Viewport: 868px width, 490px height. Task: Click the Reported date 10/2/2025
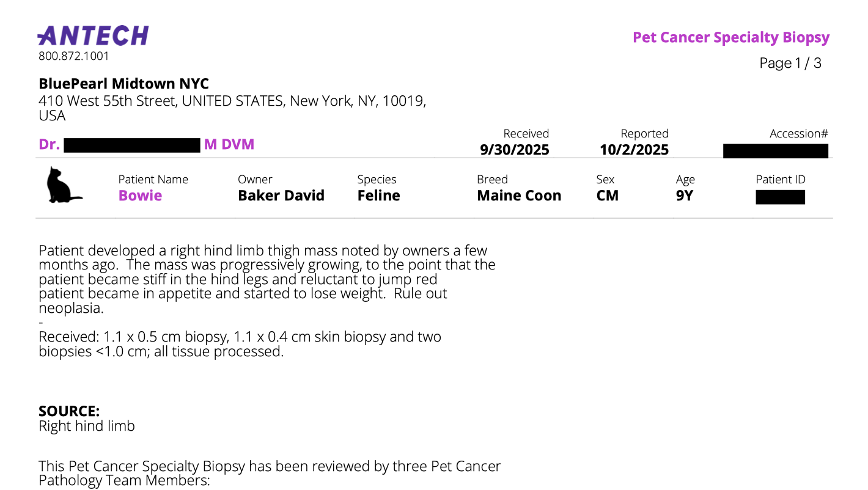634,150
